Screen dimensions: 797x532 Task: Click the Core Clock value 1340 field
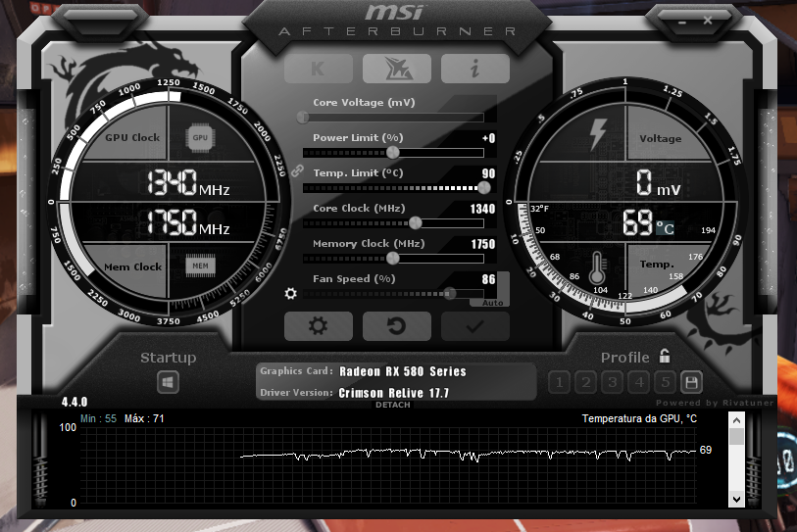482,209
